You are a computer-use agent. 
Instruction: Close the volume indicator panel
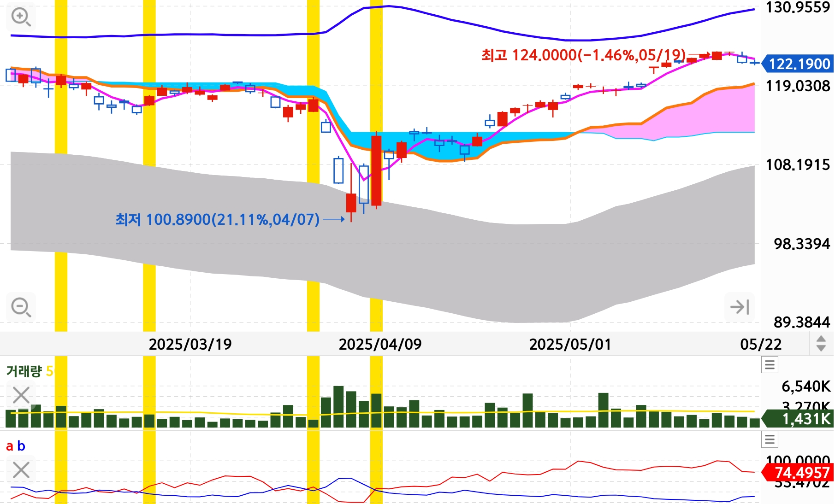(x=21, y=395)
